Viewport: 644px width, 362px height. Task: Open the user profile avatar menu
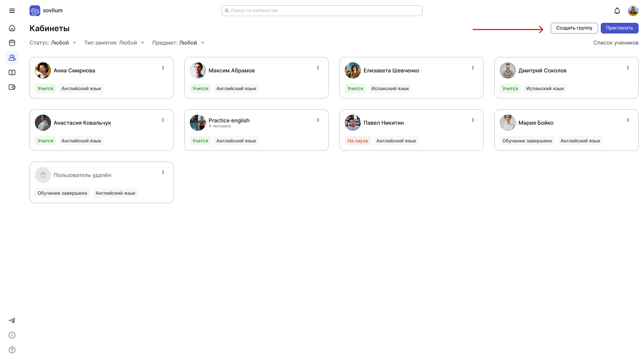633,11
